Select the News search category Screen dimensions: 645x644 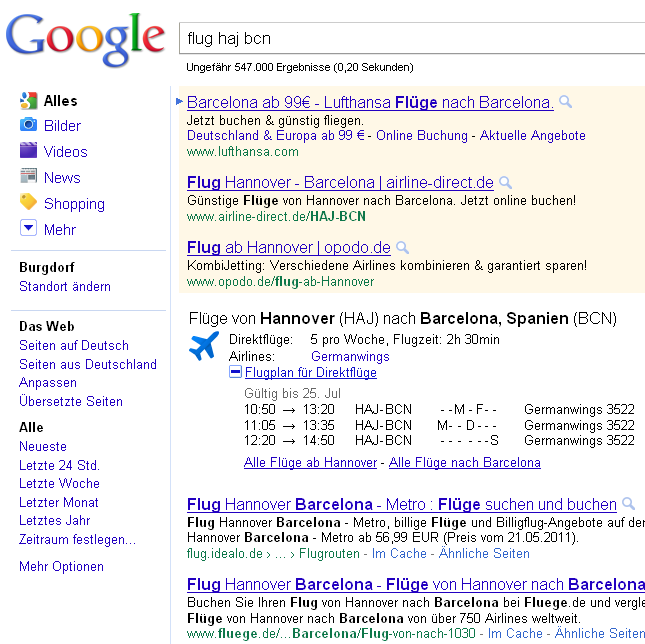tap(62, 178)
